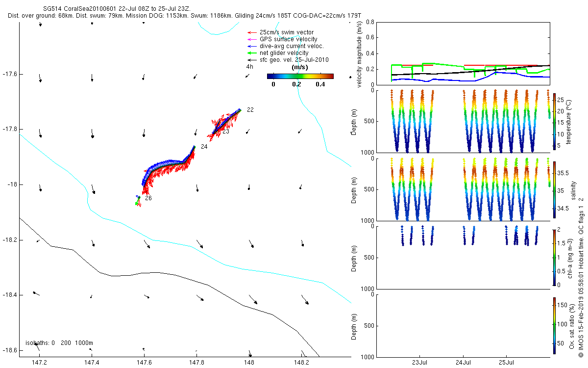Click the '23Jul' date tick on the time axis

pyautogui.click(x=420, y=363)
